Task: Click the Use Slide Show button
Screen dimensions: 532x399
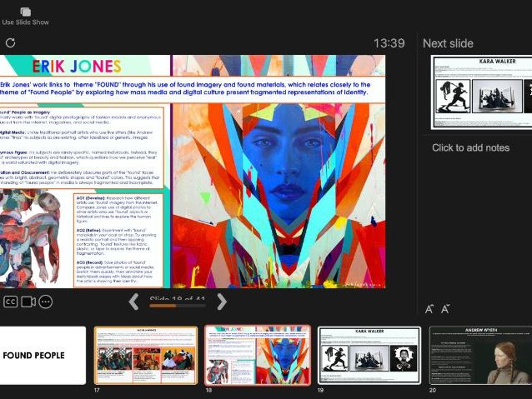Action: click(26, 17)
